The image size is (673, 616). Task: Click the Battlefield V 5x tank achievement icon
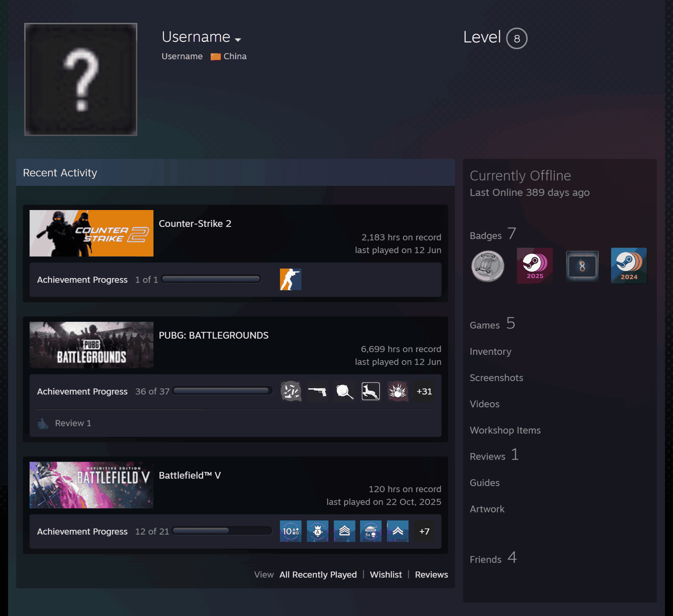[x=371, y=531]
